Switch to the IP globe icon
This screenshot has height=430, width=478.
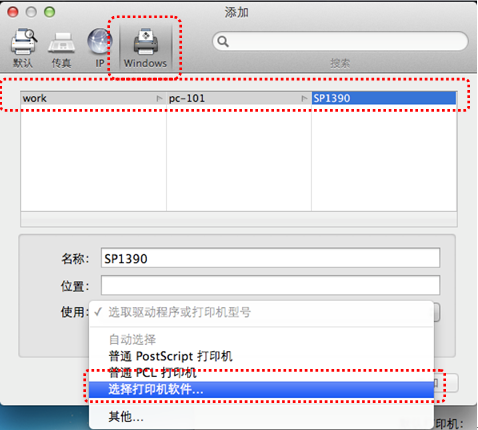(99, 41)
